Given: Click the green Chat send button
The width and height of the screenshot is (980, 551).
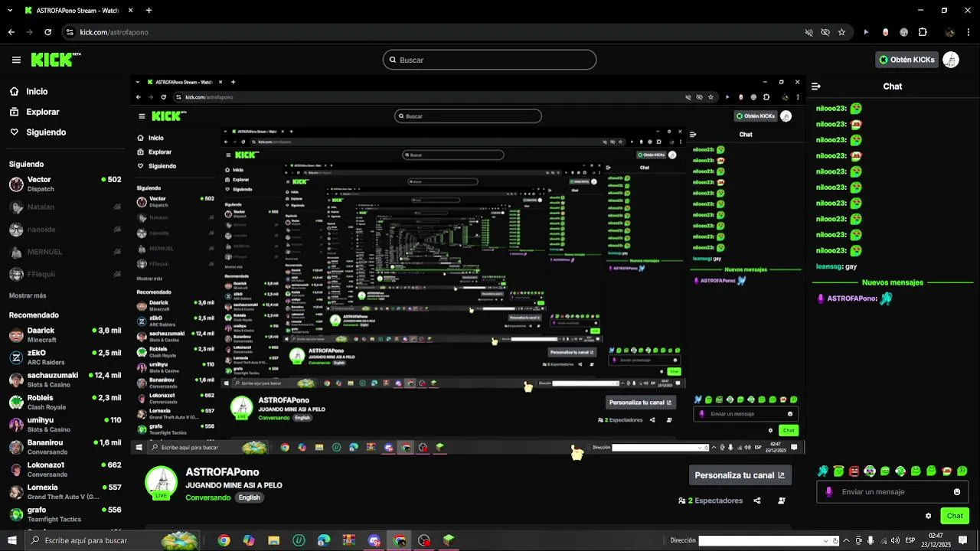Looking at the screenshot, I should click(x=955, y=516).
